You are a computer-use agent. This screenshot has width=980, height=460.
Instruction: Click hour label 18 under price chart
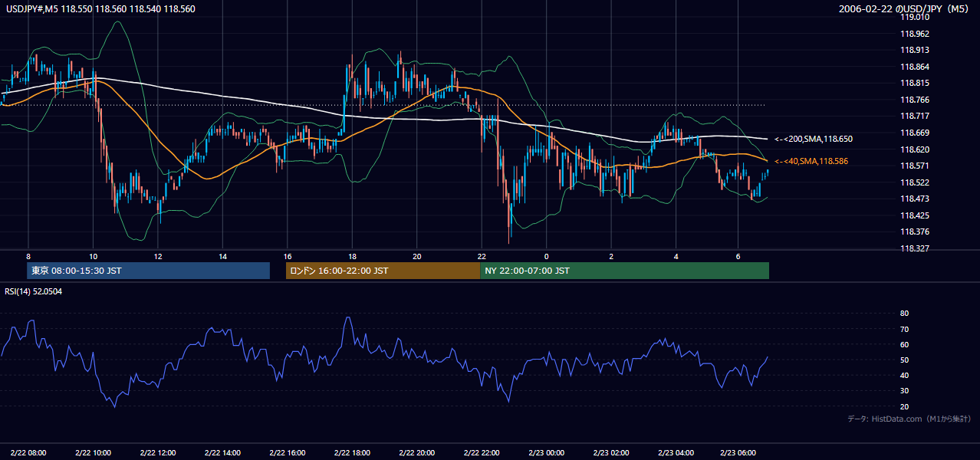352,256
